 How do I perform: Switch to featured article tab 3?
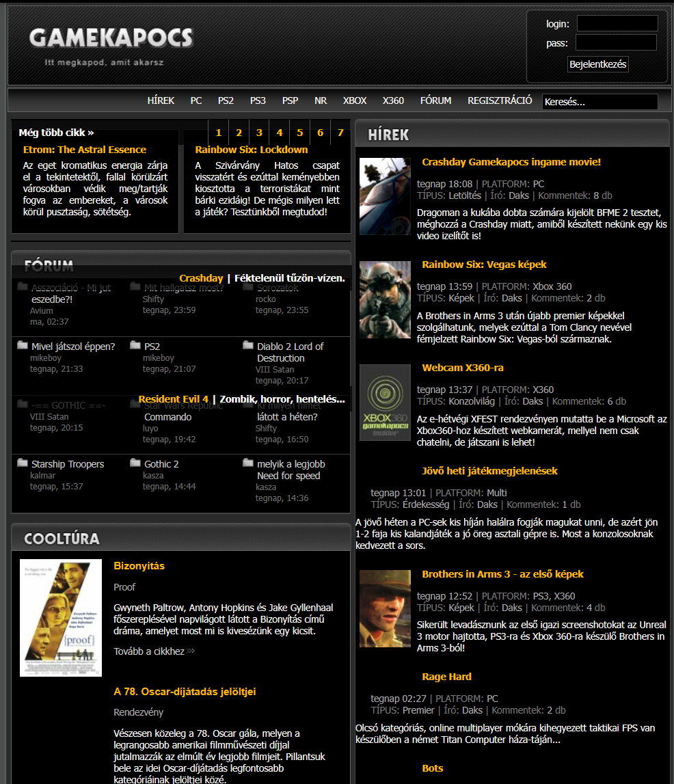[259, 133]
